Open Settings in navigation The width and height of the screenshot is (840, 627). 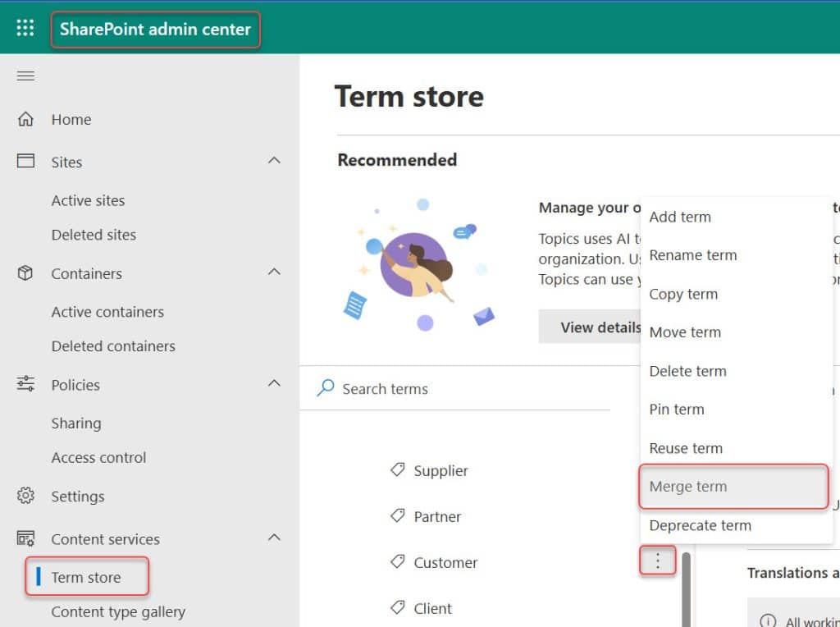(78, 497)
